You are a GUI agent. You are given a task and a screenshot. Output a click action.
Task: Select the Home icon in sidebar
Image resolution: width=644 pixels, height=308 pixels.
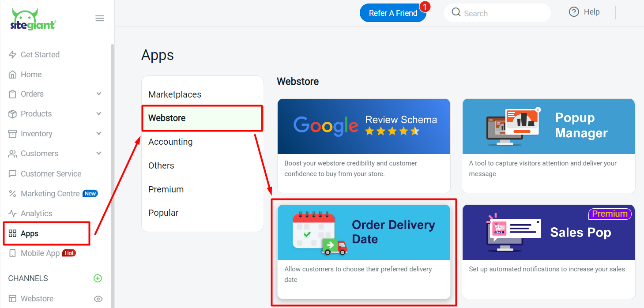[13, 74]
